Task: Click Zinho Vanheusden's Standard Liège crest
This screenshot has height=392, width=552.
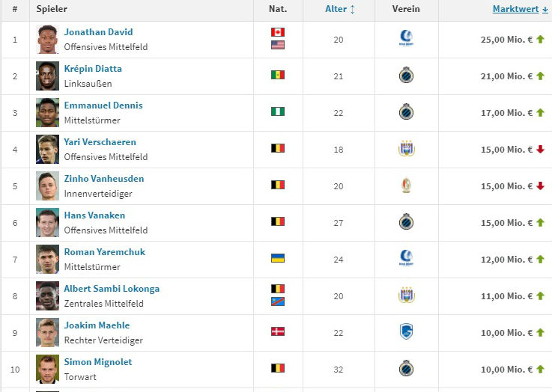Action: 406,186
